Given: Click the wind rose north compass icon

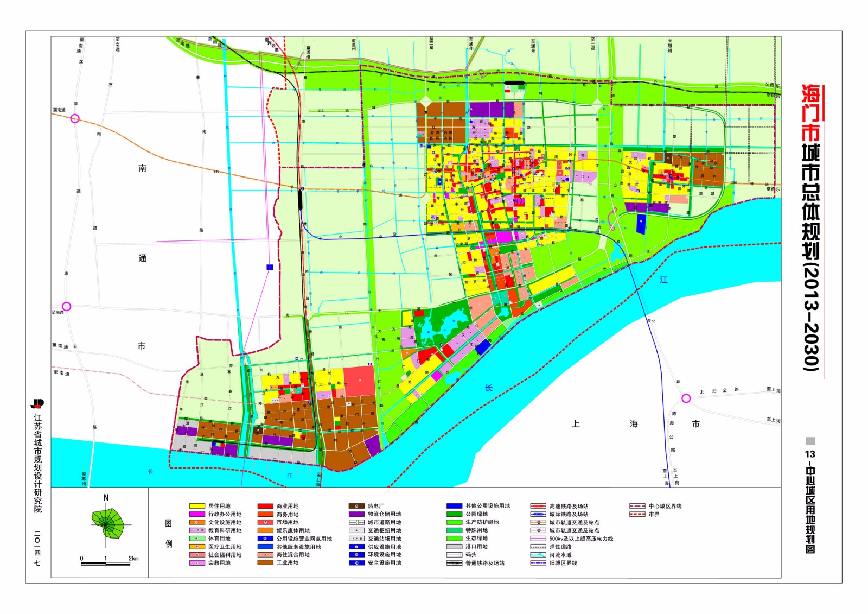Looking at the screenshot, I should [x=107, y=524].
